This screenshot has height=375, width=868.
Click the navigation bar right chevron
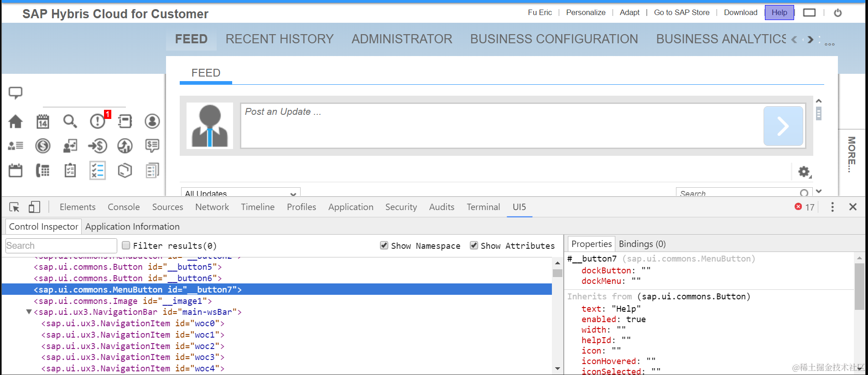click(810, 40)
